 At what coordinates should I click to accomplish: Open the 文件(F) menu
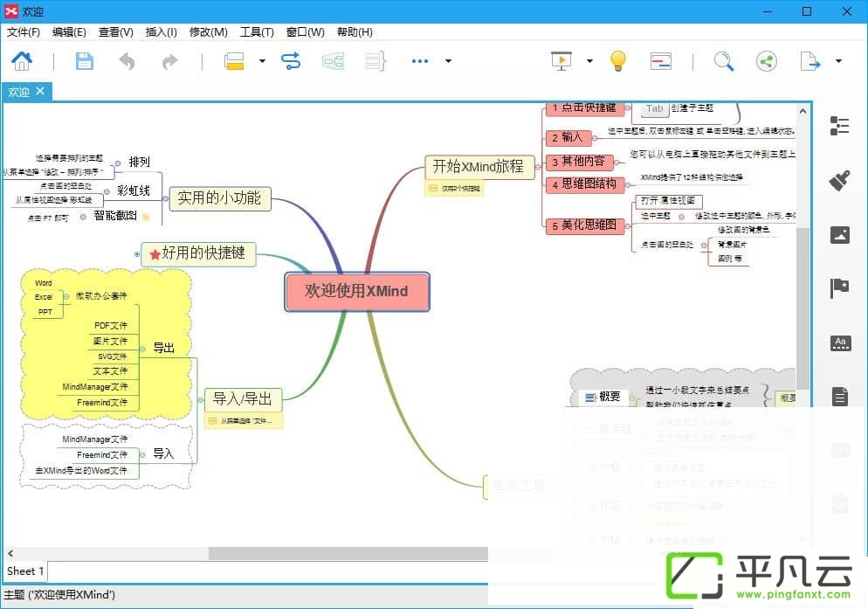coord(24,32)
